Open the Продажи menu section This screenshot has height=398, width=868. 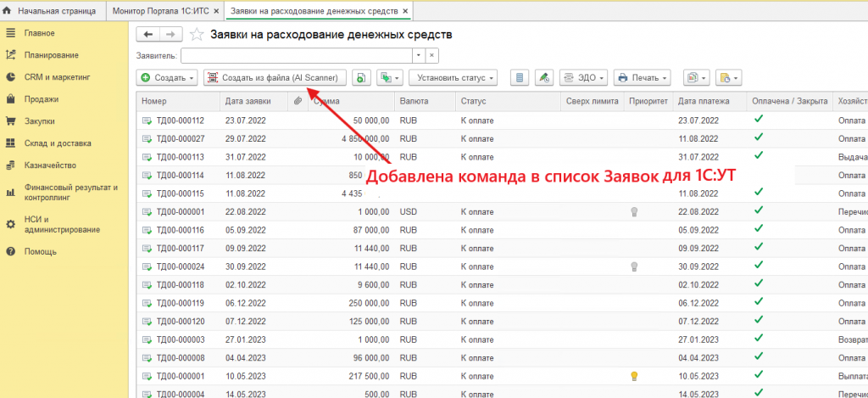41,99
